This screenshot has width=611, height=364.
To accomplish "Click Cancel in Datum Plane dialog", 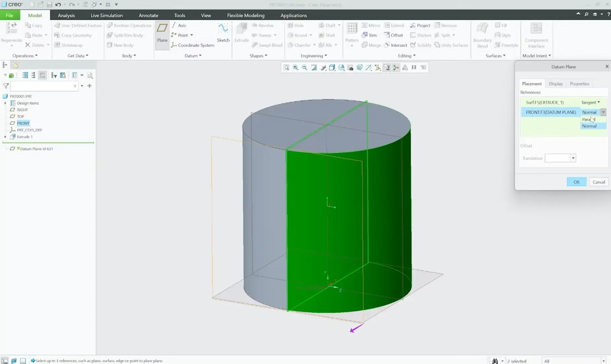I will (599, 182).
